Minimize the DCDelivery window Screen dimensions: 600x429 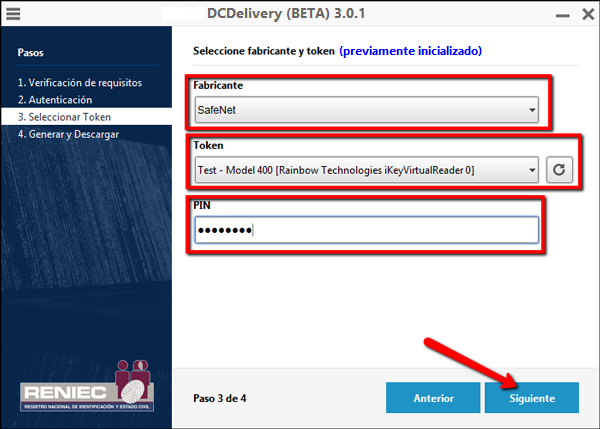click(x=548, y=14)
